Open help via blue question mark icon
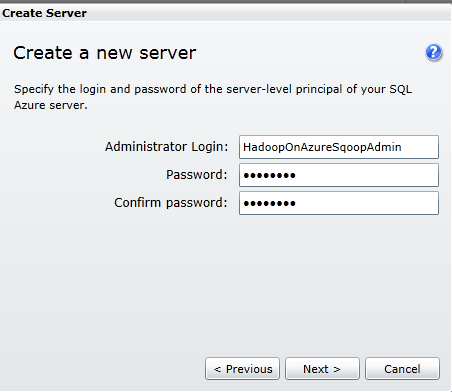 click(x=434, y=52)
